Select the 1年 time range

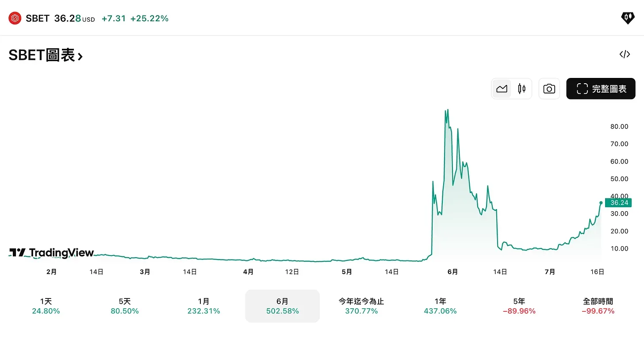coord(440,306)
